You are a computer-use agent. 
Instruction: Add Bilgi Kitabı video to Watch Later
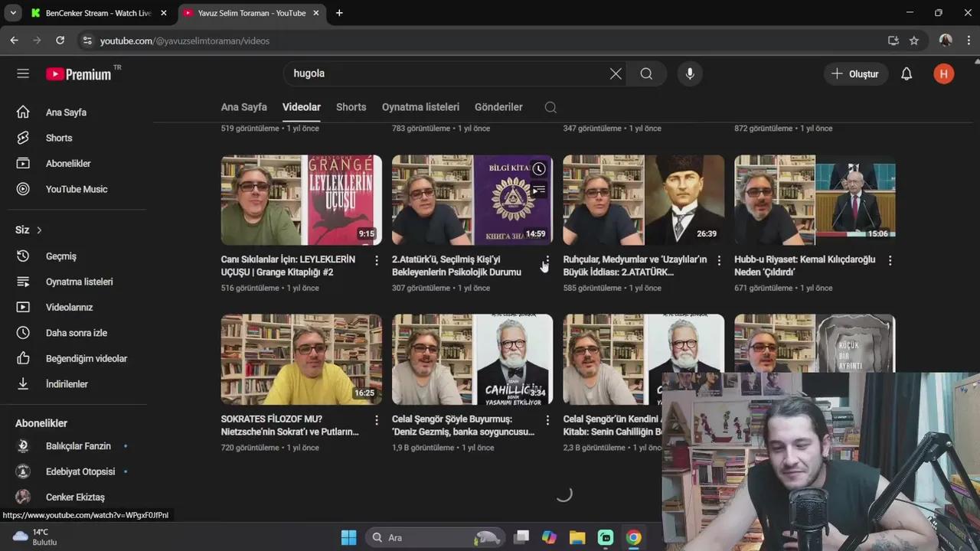point(539,169)
